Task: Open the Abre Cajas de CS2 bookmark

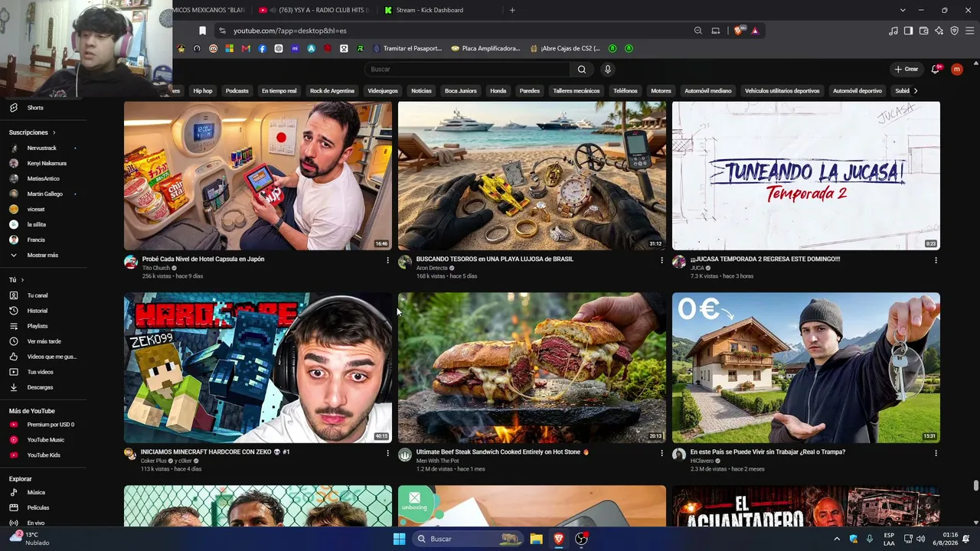Action: (x=565, y=48)
